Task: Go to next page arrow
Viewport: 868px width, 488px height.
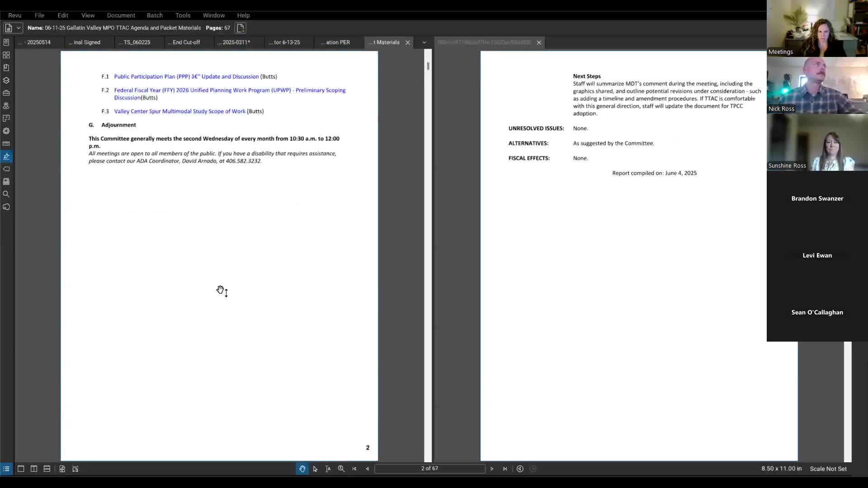Action: tap(492, 469)
